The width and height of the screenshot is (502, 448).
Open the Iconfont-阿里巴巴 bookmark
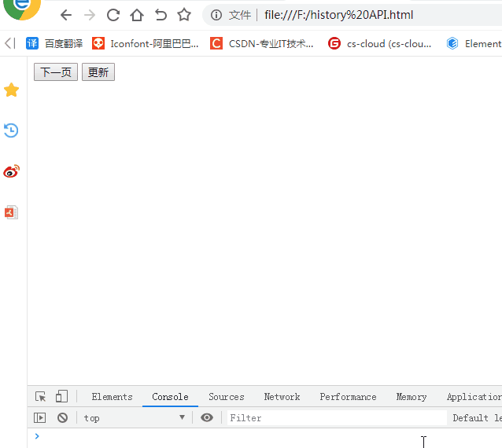coord(145,43)
